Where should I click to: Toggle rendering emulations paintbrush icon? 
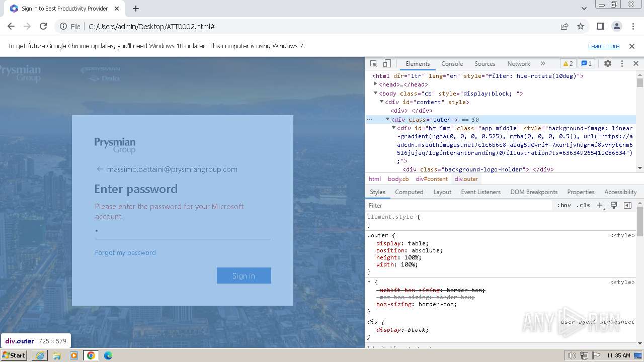(x=614, y=206)
